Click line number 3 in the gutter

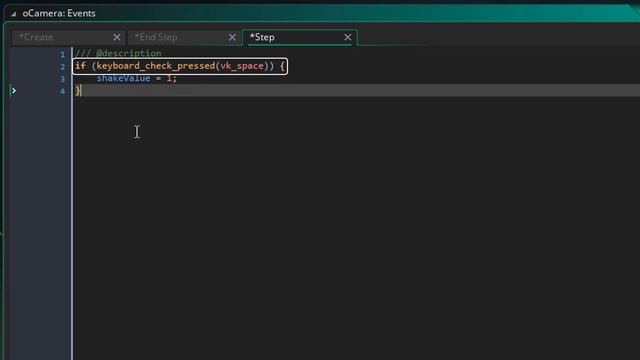coord(62,79)
